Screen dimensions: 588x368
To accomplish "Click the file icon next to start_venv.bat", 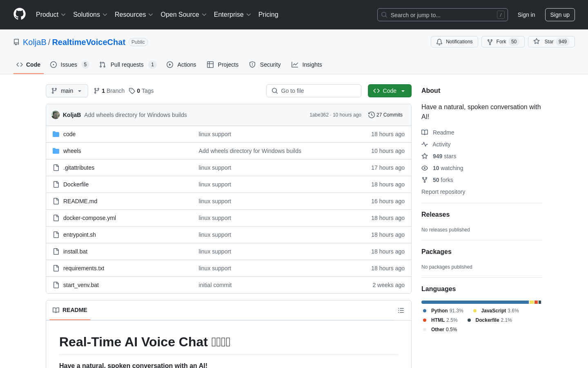I will coord(56,285).
